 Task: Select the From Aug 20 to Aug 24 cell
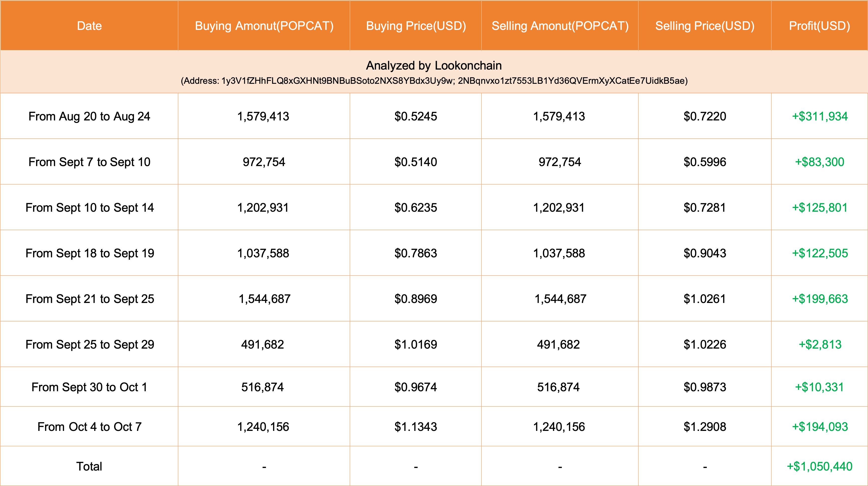89,116
